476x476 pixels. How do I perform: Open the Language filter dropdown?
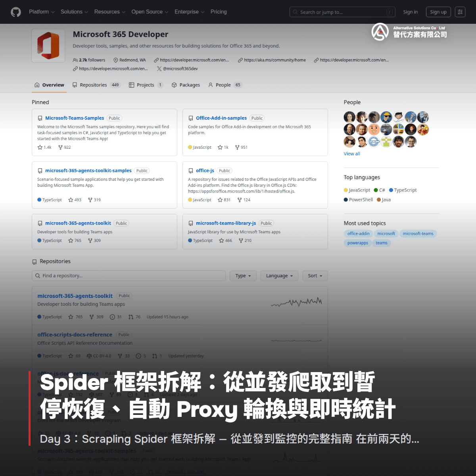[x=279, y=276]
